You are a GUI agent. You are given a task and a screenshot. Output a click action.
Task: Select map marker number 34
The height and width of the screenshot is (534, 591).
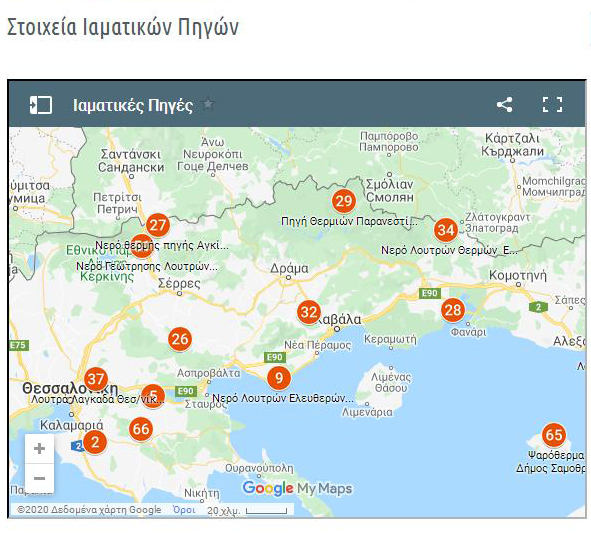pos(446,230)
